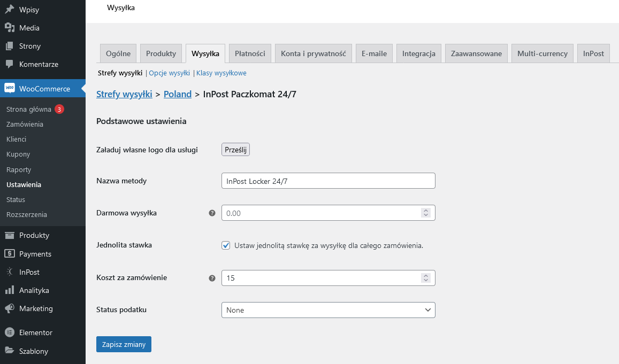Open Raporty in the sidebar
This screenshot has width=619, height=364.
(19, 169)
